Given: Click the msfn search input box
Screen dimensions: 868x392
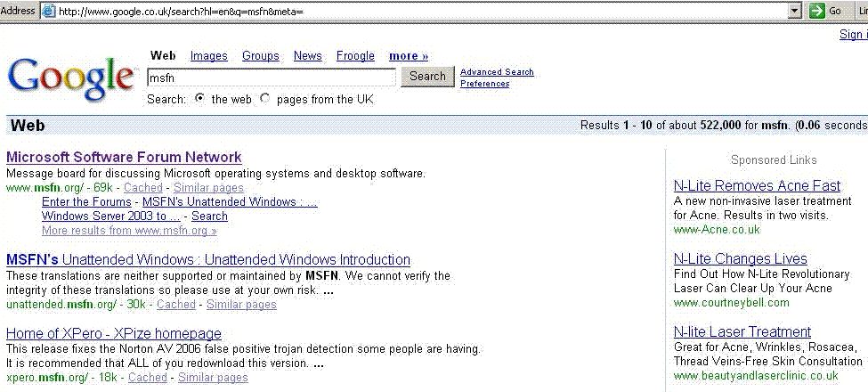Looking at the screenshot, I should [x=272, y=78].
